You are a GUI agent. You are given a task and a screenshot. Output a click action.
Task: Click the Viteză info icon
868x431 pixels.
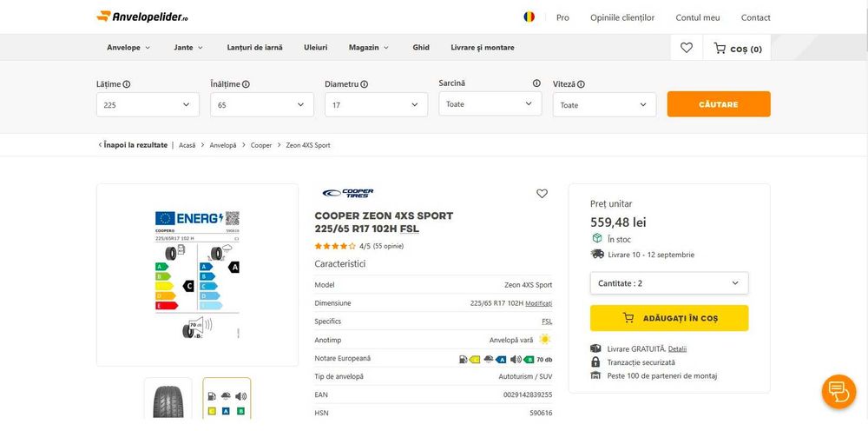pyautogui.click(x=581, y=84)
